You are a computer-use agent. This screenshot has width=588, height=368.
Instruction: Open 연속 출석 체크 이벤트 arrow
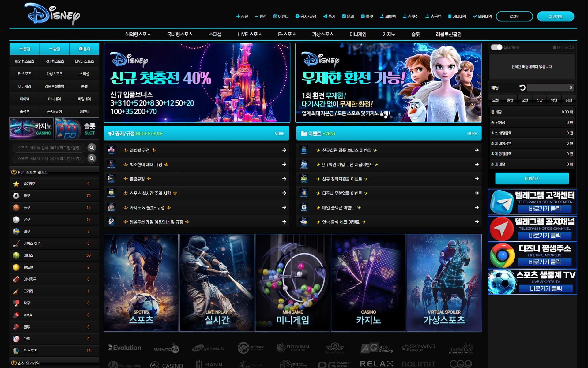(477, 222)
